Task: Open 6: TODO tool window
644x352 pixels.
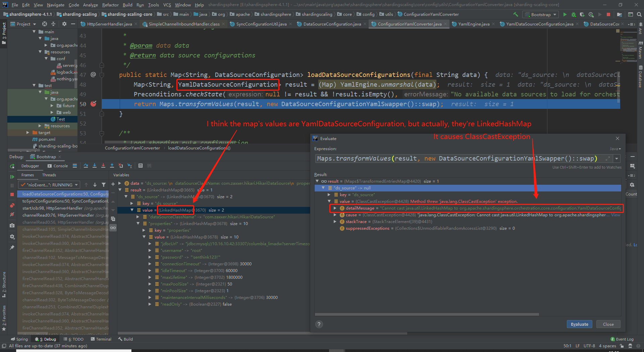Action: pyautogui.click(x=73, y=339)
